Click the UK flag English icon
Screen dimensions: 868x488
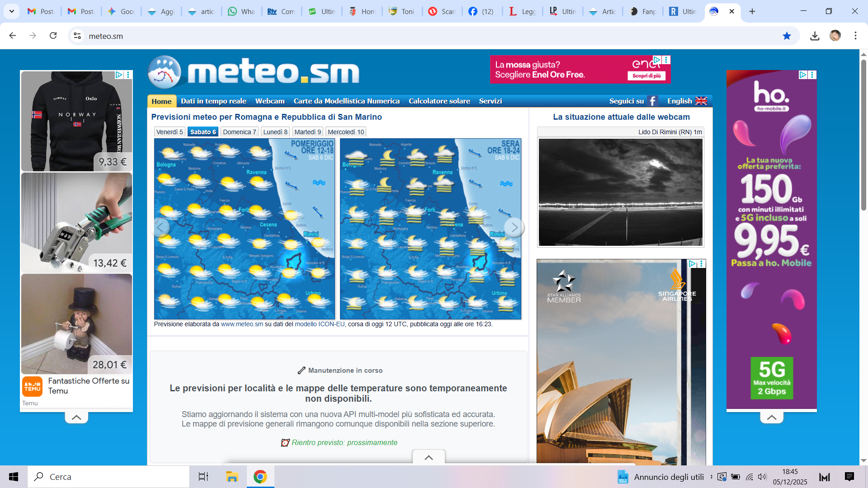click(701, 101)
